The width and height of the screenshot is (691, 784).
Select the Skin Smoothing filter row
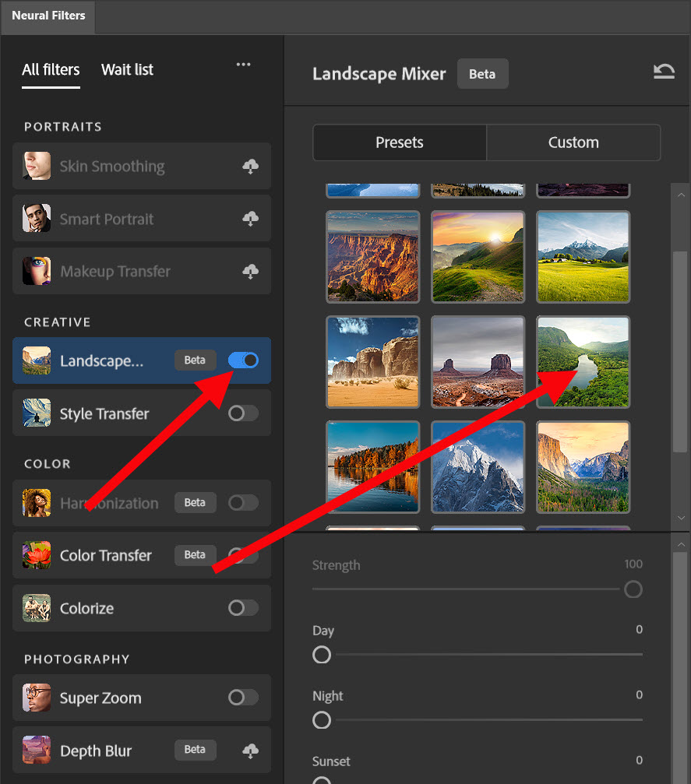point(142,166)
